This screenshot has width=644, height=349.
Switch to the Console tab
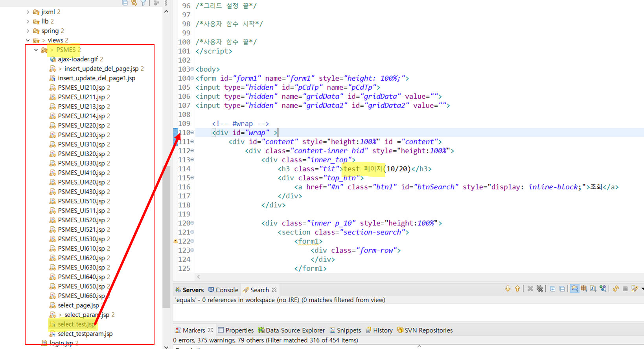point(223,290)
